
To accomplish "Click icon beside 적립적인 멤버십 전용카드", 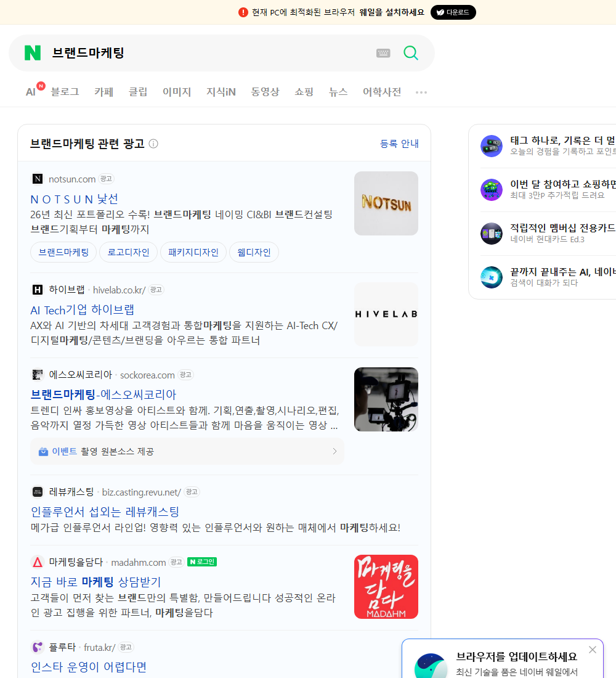I will coord(492,234).
